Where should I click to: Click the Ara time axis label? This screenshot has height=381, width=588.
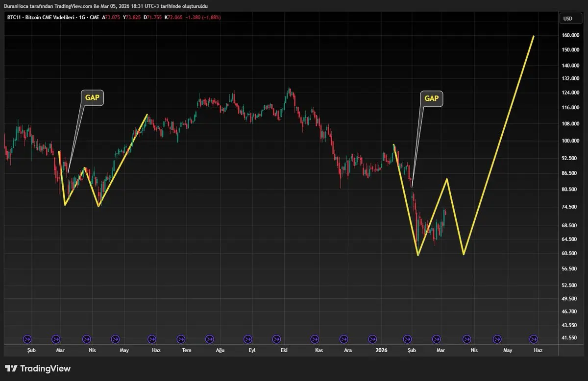coord(348,350)
